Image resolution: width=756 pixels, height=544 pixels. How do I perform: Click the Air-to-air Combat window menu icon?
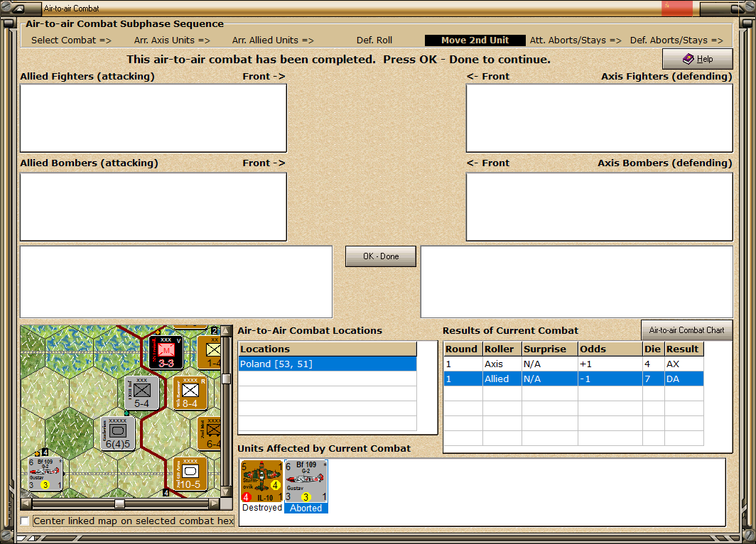(x=18, y=9)
